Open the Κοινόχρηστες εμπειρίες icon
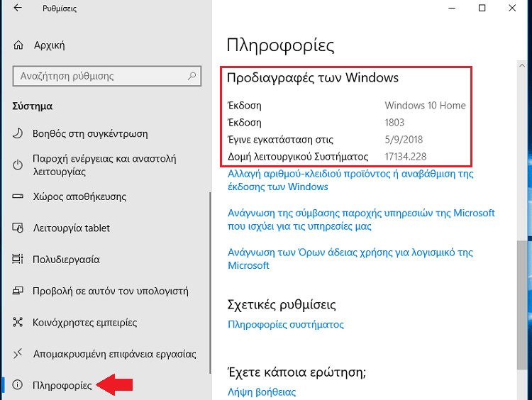Image resolution: width=532 pixels, height=400 pixels. point(18,322)
